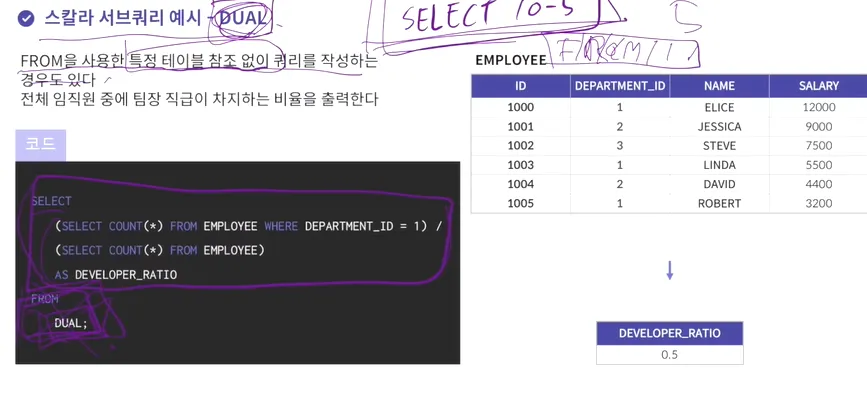Click the EMPLOYEE table title label
Viewport: 867px width, 403px height.
pos(510,60)
